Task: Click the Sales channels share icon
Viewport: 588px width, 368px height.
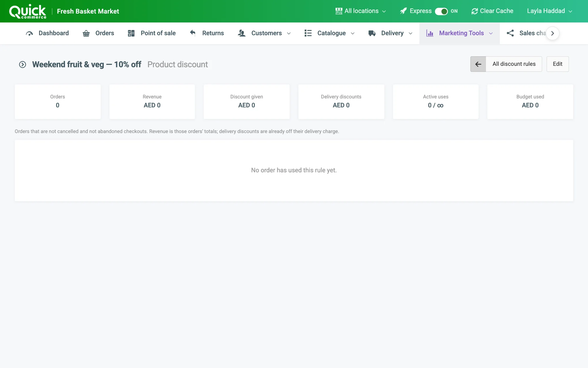Action: (510, 33)
